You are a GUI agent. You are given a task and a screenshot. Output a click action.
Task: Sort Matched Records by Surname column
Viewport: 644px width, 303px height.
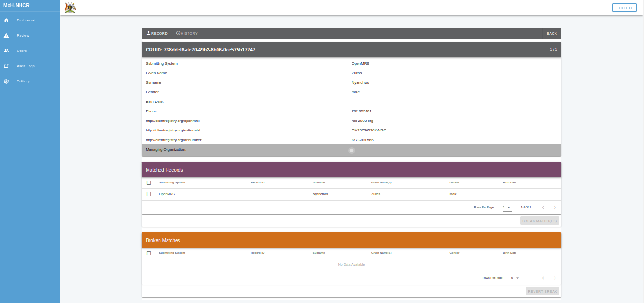[x=318, y=182]
